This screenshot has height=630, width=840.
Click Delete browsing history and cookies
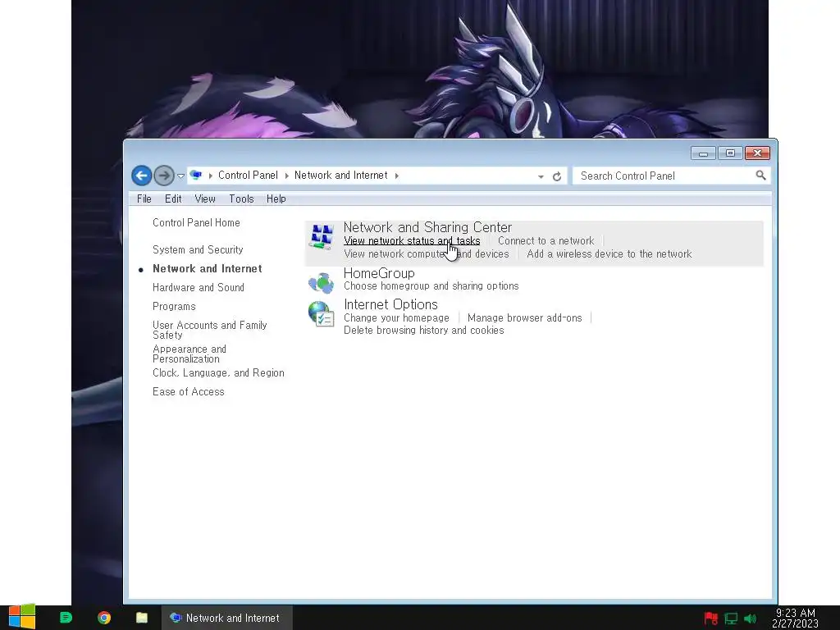(424, 331)
